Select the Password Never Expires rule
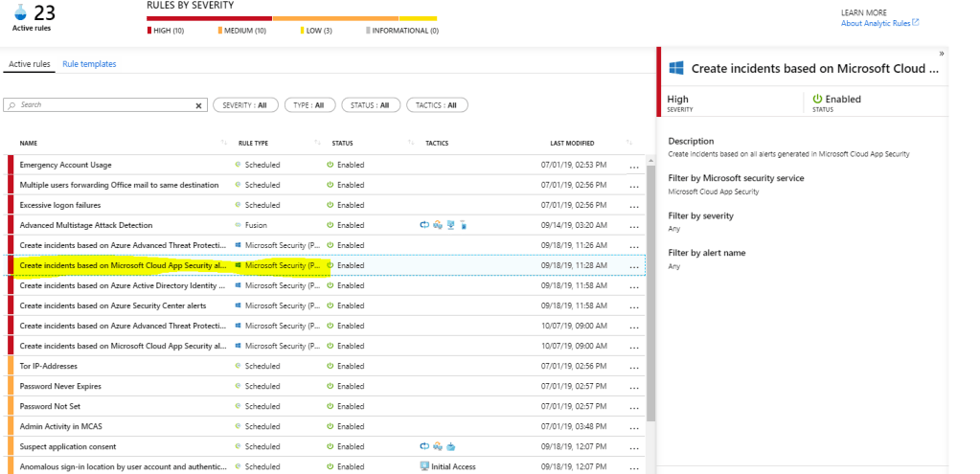980x474 pixels. [59, 386]
